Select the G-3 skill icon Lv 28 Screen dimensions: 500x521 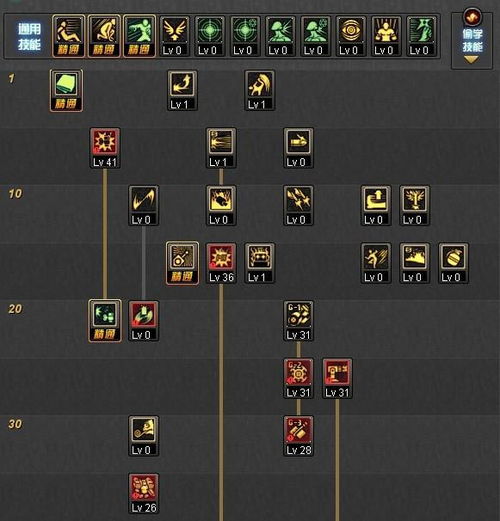click(x=298, y=436)
